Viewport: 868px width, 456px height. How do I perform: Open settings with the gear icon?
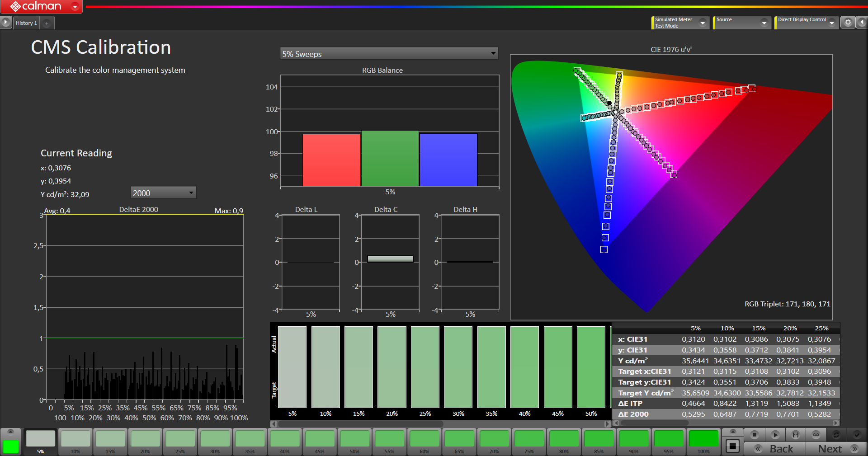[848, 22]
